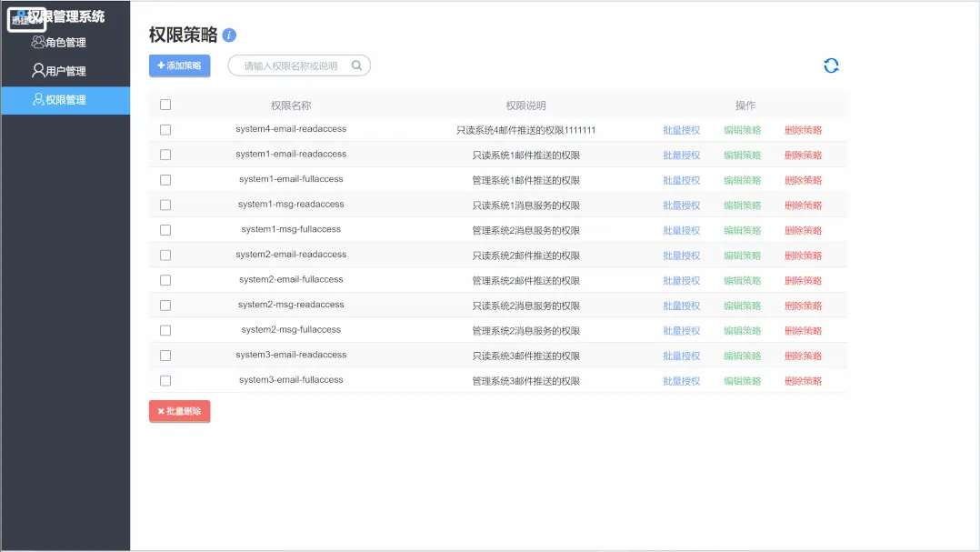Click 删除策略 for system2-email-readaccess
Viewport: 980px width, 552px height.
click(x=803, y=255)
